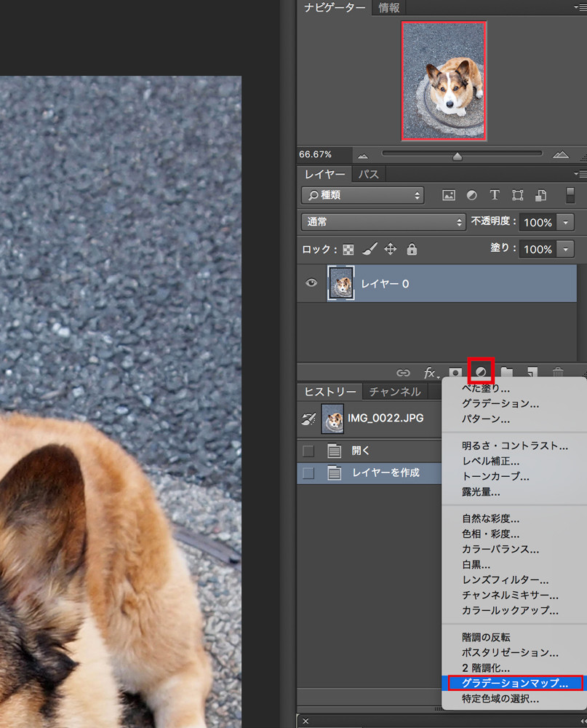Choose グラデーションマップ... adjustment
Image resolution: width=587 pixels, height=728 pixels.
[515, 684]
